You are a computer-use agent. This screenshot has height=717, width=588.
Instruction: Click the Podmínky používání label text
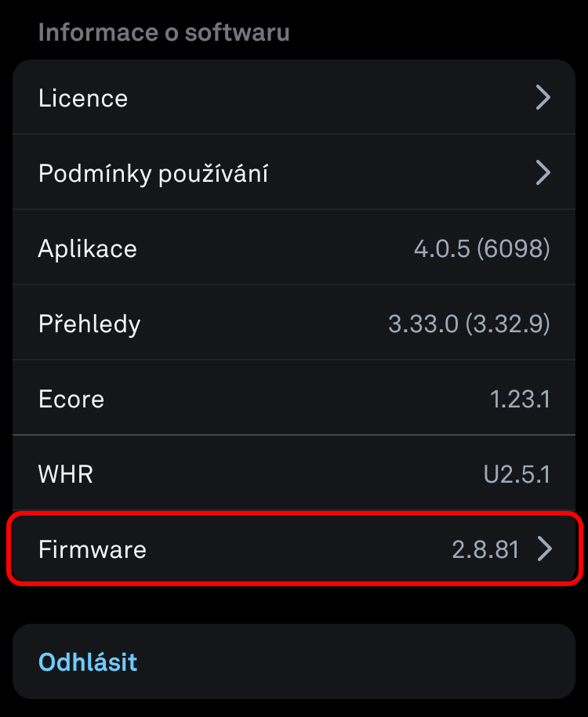pos(154,174)
